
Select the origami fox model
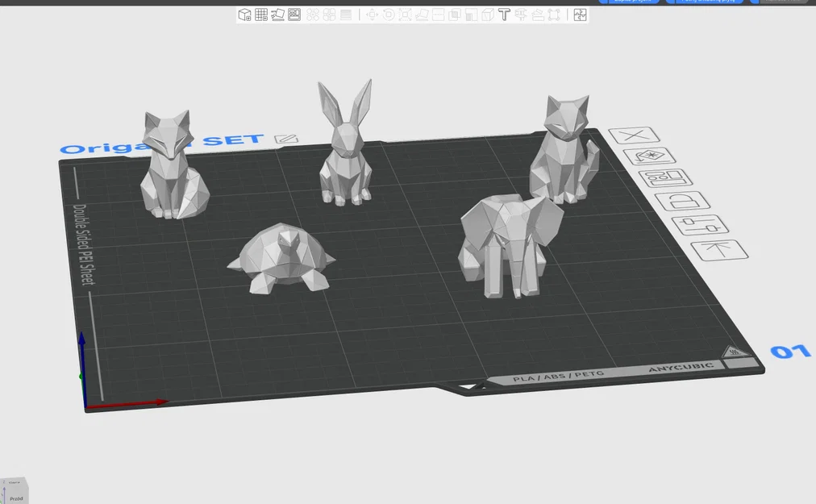pos(172,167)
